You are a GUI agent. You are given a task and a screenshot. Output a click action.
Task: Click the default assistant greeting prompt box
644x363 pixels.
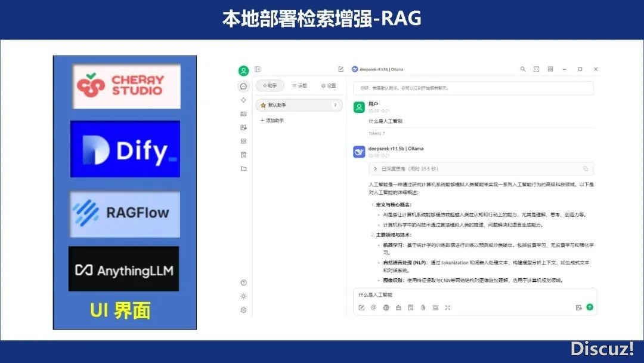click(x=473, y=88)
